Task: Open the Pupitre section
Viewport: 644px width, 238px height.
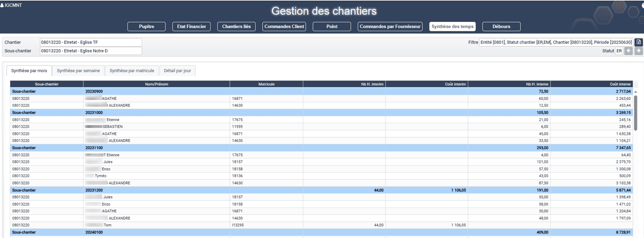Action: [x=147, y=27]
